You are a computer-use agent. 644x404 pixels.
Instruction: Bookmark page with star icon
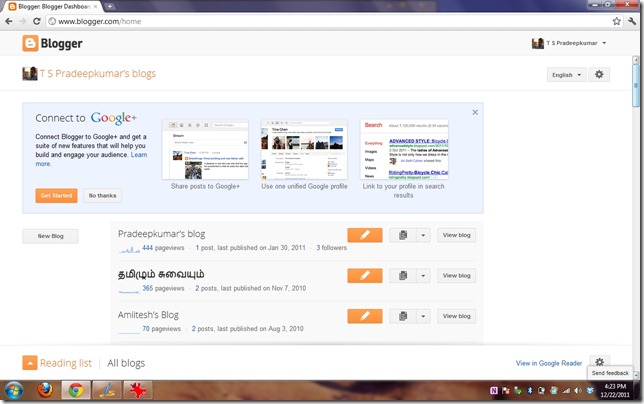pos(616,21)
